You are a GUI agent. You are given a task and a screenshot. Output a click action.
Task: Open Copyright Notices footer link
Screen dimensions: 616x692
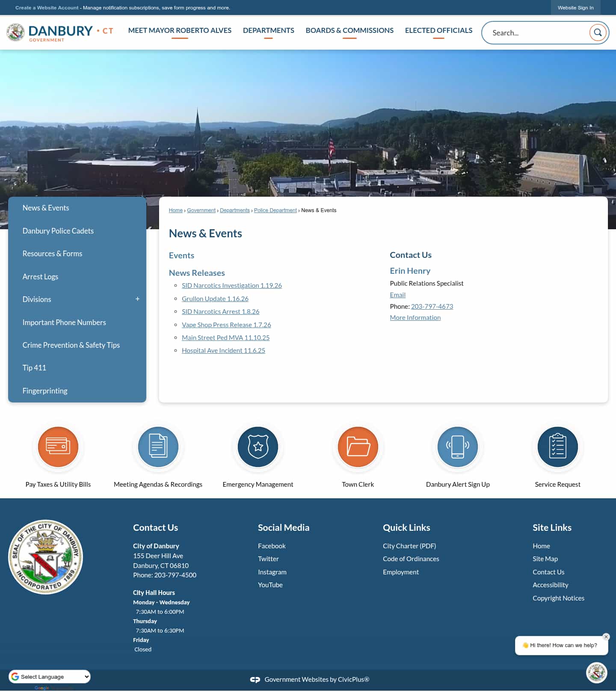558,598
